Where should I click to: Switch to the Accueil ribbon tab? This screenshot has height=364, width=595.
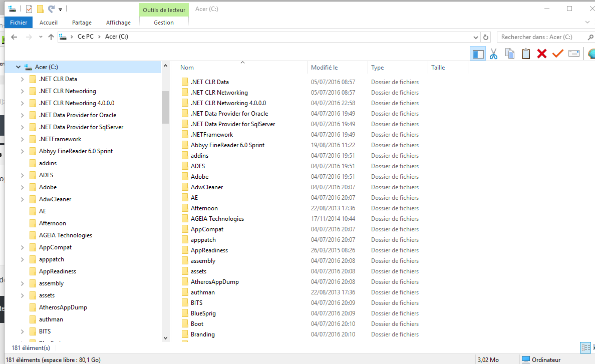49,23
